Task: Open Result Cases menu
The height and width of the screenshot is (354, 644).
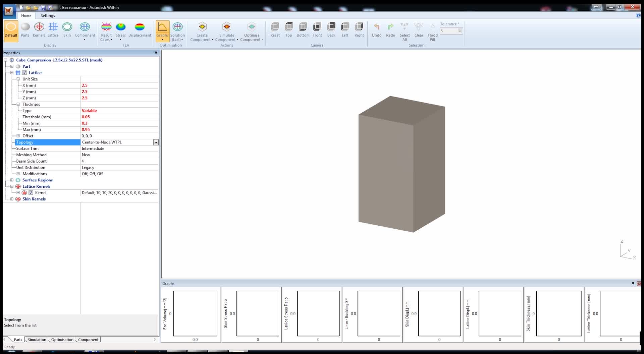Action: (106, 32)
